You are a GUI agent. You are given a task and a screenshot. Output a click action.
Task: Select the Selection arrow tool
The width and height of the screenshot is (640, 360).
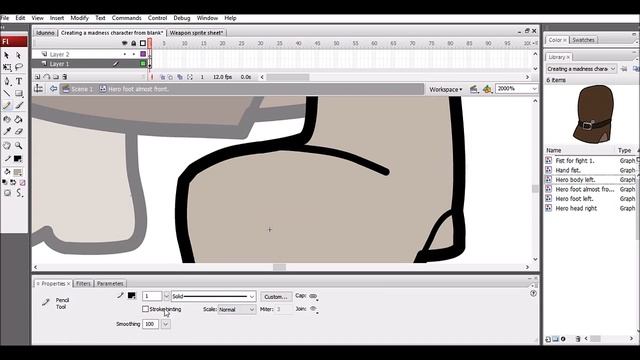pyautogui.click(x=7, y=55)
